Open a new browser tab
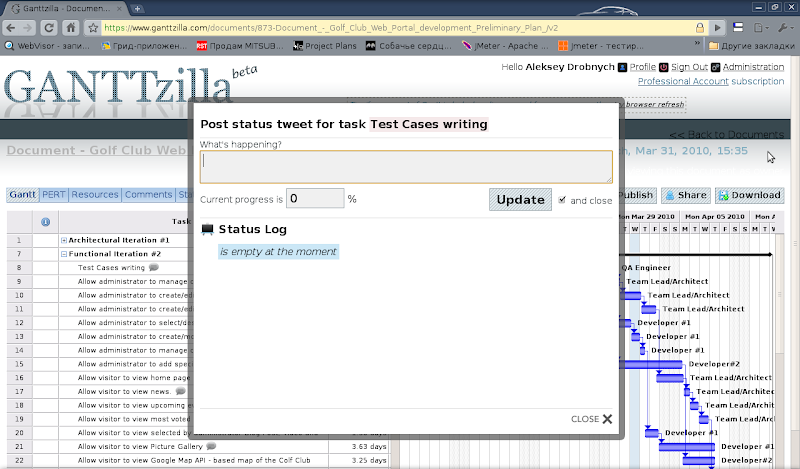 137,8
